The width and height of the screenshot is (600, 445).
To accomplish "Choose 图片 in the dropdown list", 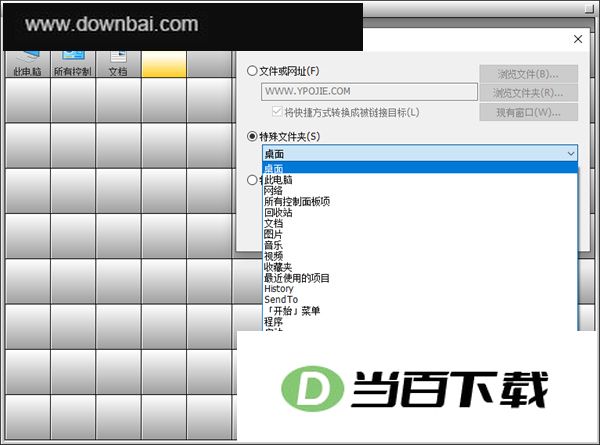I will click(x=420, y=234).
